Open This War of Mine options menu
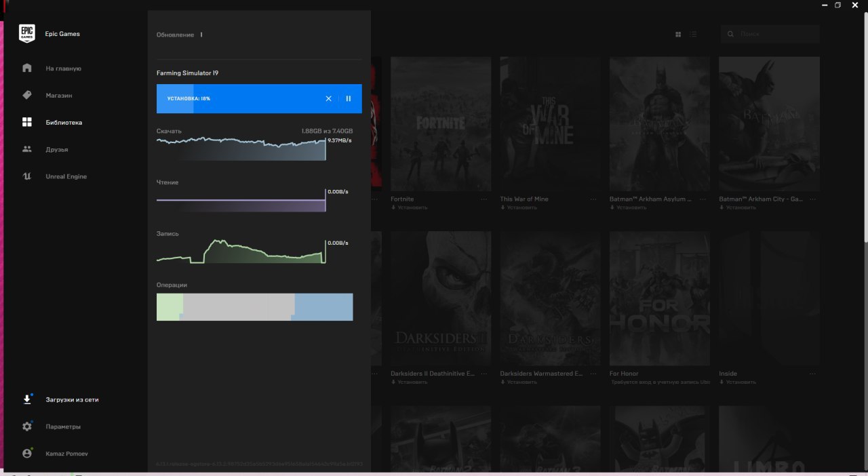The image size is (868, 476). coord(593,199)
